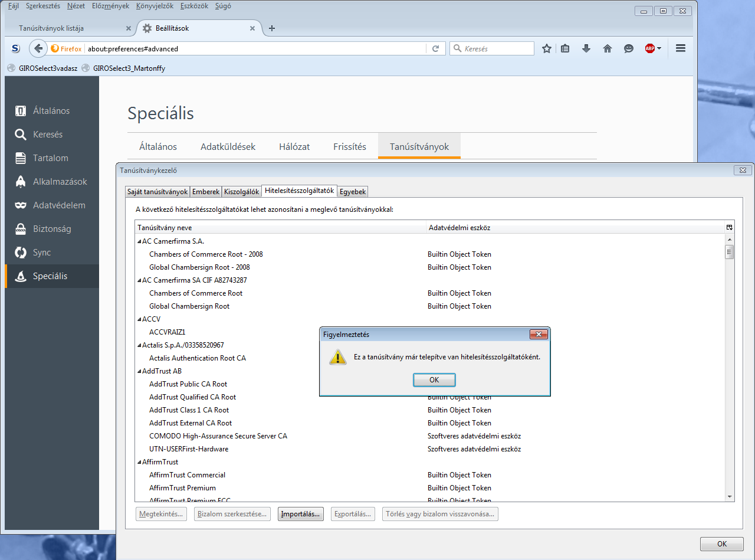Open the Súgó menu
The width and height of the screenshot is (755, 560).
click(x=222, y=6)
